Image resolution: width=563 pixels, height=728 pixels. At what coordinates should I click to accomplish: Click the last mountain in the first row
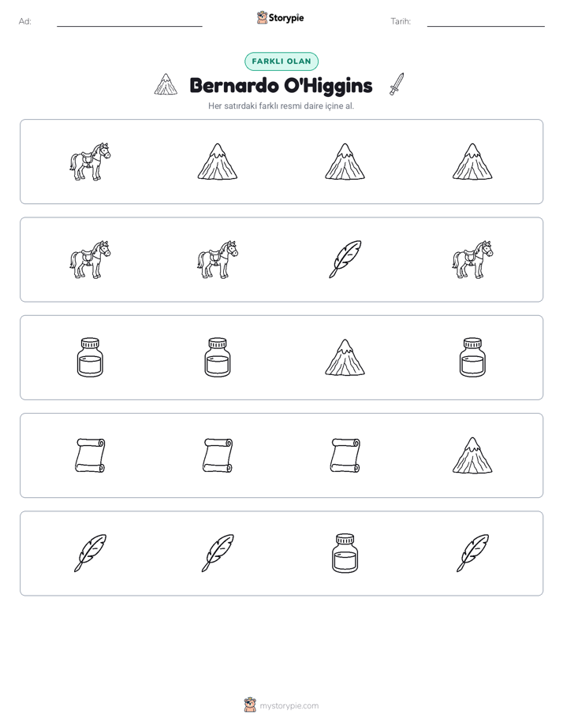(472, 162)
